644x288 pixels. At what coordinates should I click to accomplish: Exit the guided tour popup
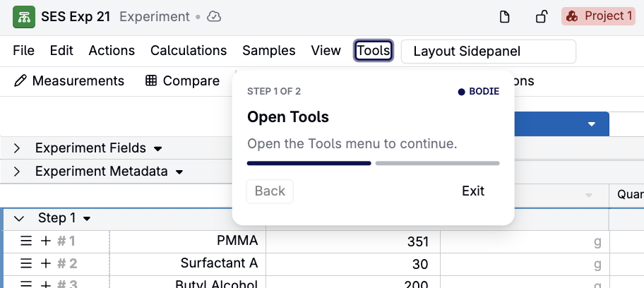click(473, 191)
